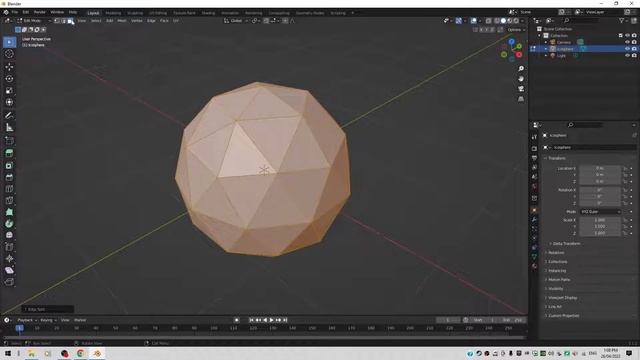Switch to the Modeling workspace tab
Screen dimensions: 640x360
[113, 13]
